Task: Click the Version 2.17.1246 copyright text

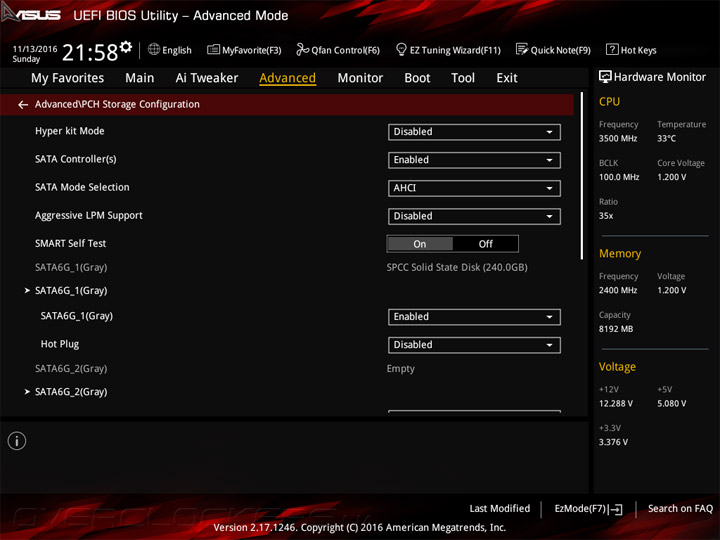Action: [360, 528]
